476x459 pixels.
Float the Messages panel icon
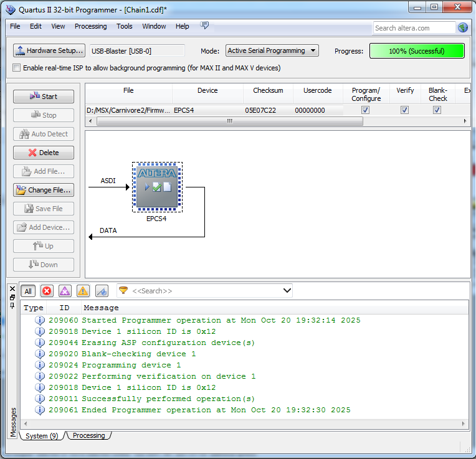tap(12, 297)
